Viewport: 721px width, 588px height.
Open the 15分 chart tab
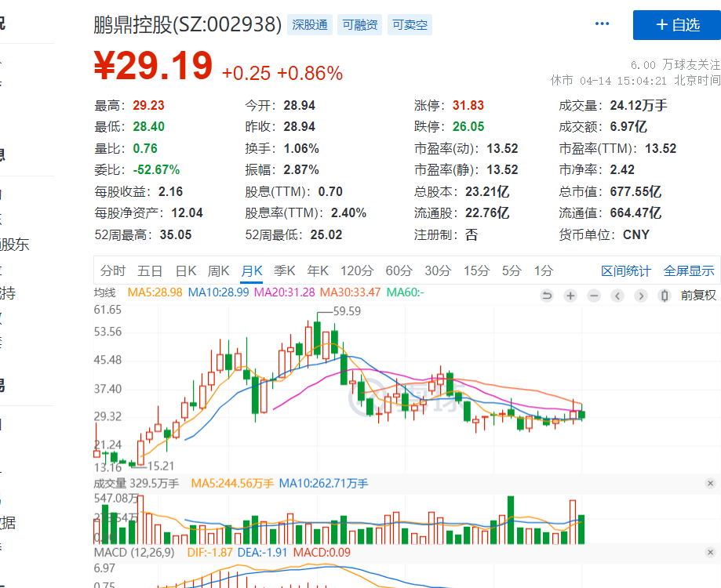[476, 270]
